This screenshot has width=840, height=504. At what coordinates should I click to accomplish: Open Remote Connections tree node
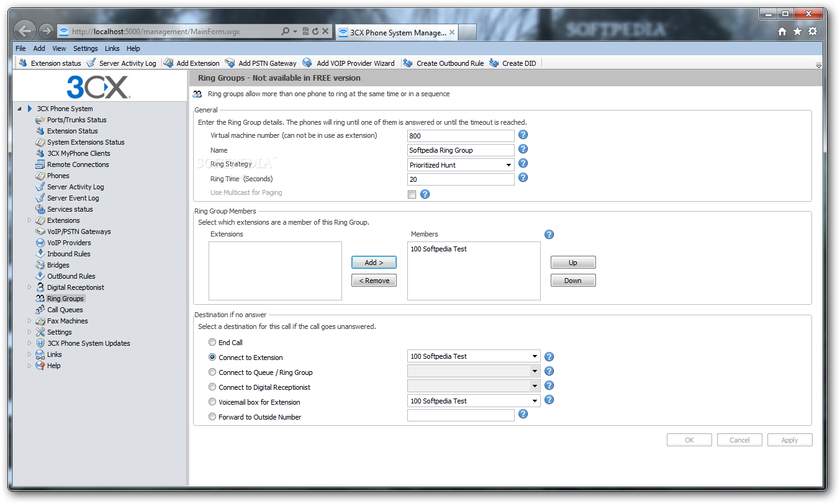pos(78,164)
